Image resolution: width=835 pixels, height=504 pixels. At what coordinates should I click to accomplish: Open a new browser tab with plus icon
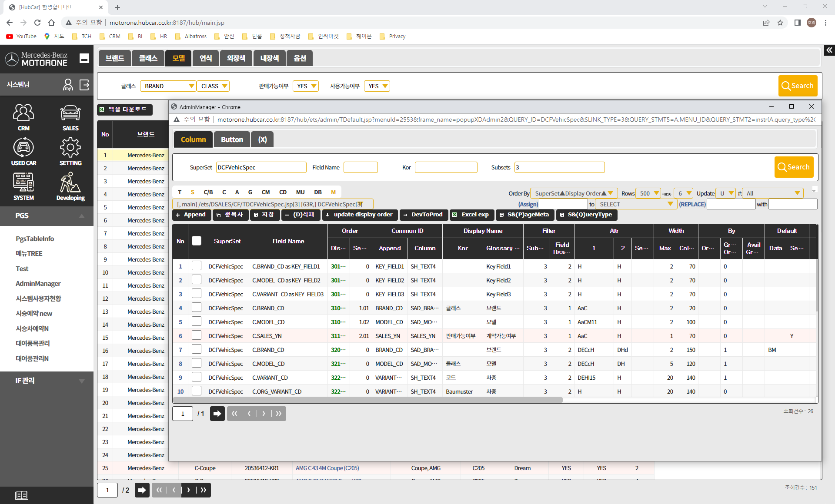click(x=117, y=7)
